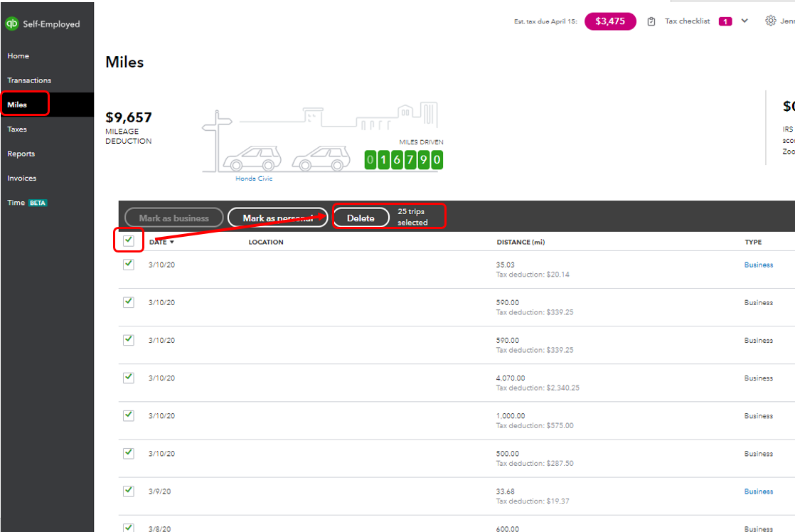
Task: Open Transactions in the sidebar
Action: [29, 80]
